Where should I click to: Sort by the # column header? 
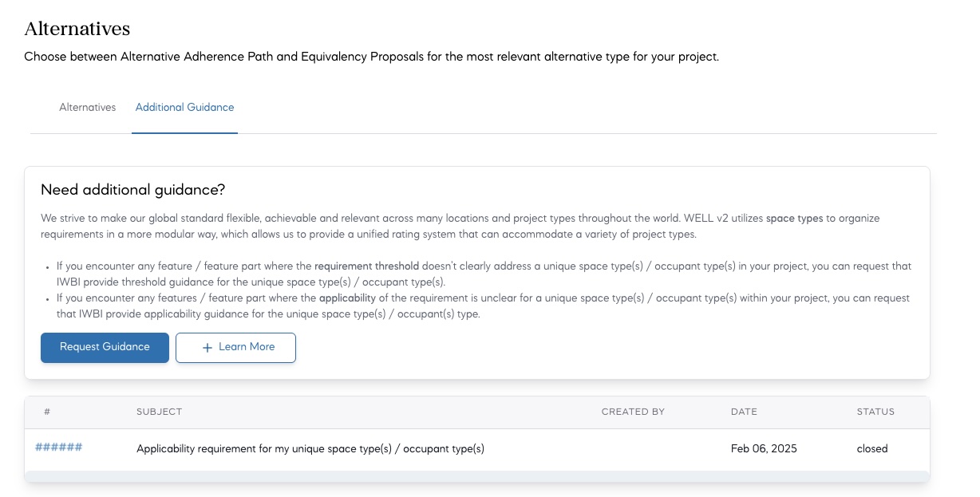click(47, 412)
